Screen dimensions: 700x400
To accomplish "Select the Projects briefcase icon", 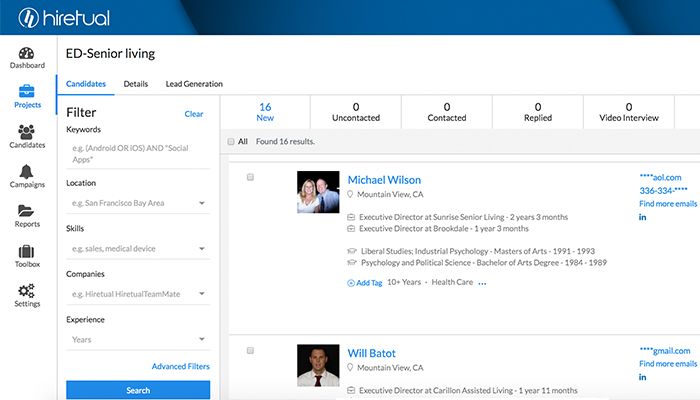I will point(27,92).
